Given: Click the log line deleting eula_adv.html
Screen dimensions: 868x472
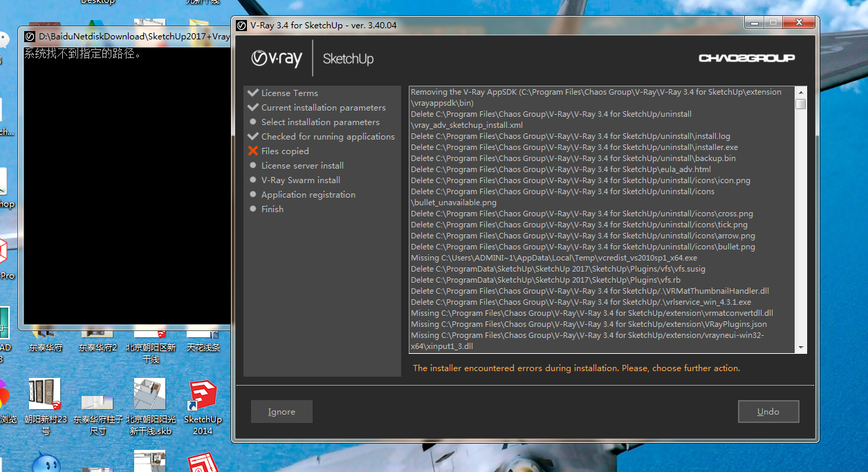Looking at the screenshot, I should (x=561, y=169).
